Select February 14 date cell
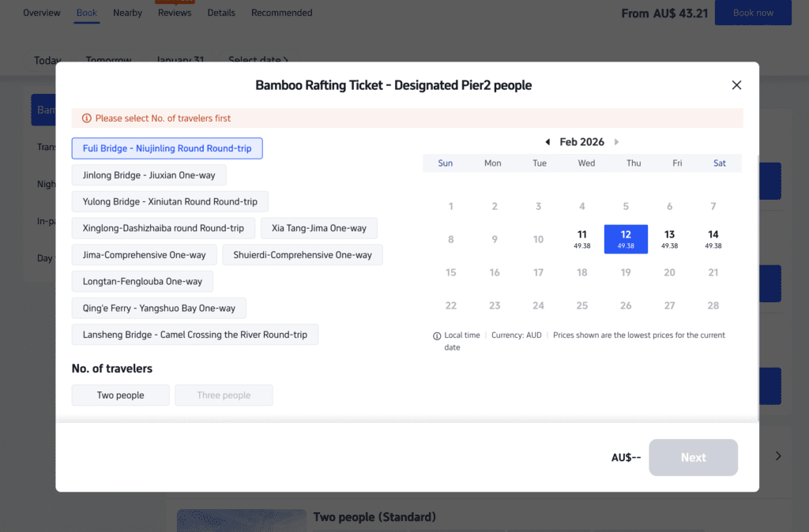 point(713,238)
